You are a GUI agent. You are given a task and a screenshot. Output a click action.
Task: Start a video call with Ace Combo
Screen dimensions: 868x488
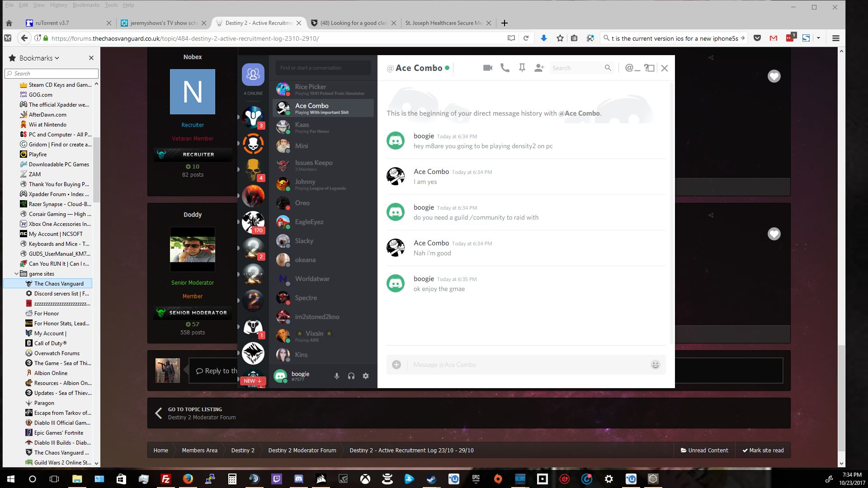tap(487, 68)
